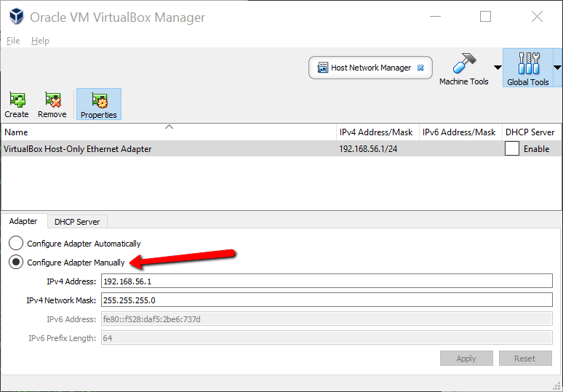Image resolution: width=563 pixels, height=392 pixels.
Task: Click the Reset button
Action: pyautogui.click(x=525, y=359)
